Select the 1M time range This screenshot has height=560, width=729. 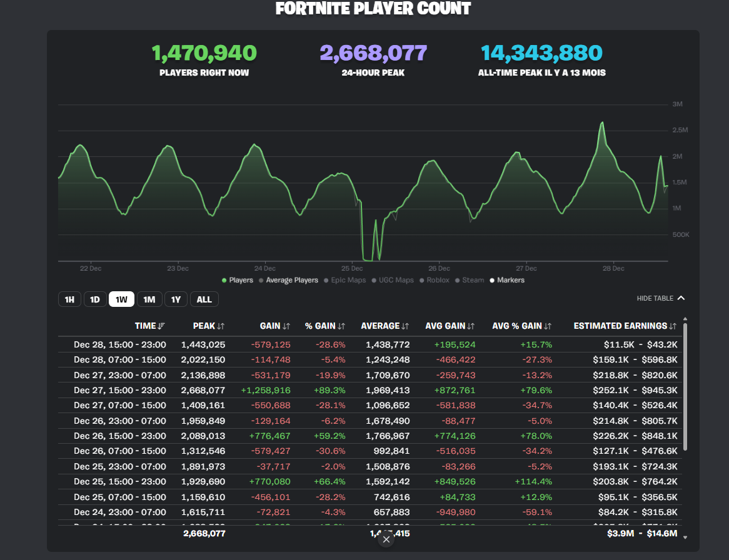(149, 299)
